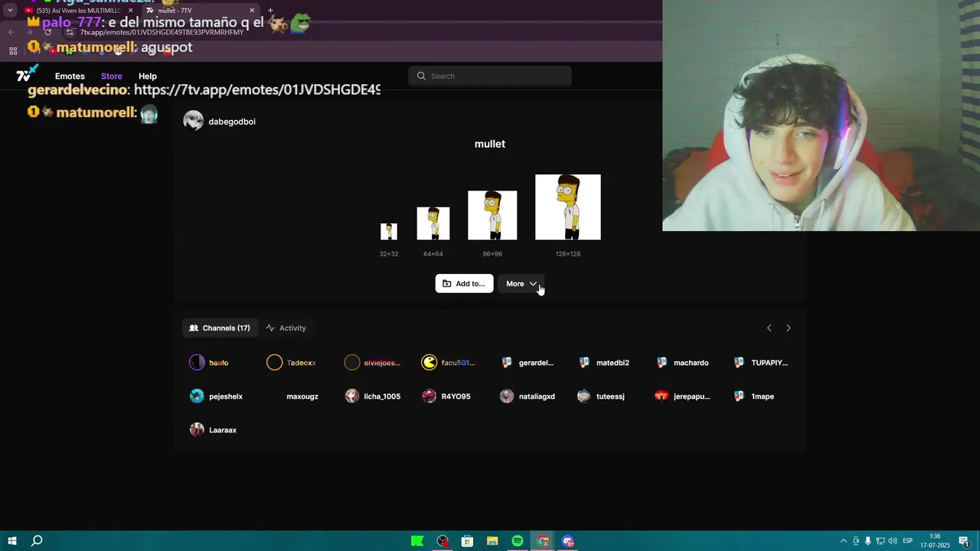This screenshot has width=980, height=551.
Task: Open Discord from taskbar
Action: coord(568,541)
